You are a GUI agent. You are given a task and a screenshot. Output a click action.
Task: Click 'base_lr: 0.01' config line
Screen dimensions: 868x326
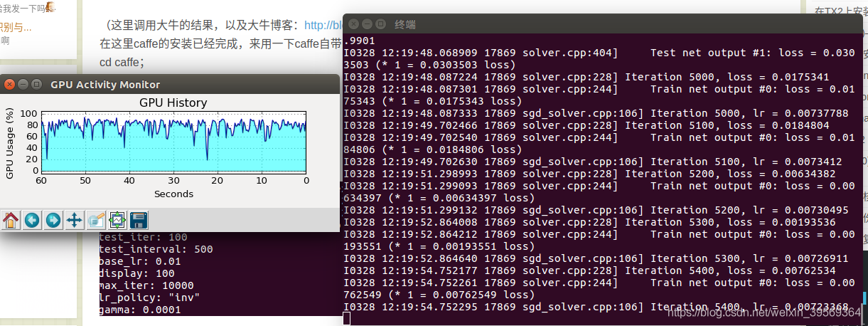point(140,262)
